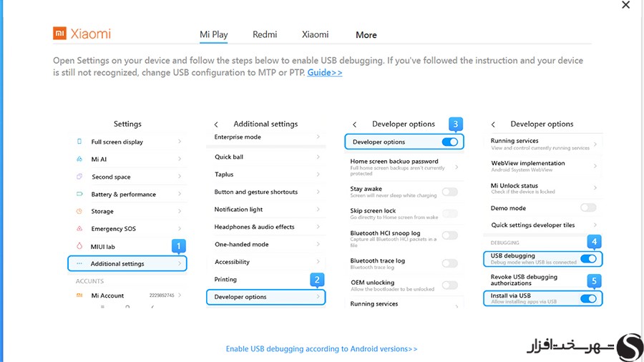Open Enable USB debugging by Android versions link
Viewport: 644px width, 362px height.
[x=321, y=349]
